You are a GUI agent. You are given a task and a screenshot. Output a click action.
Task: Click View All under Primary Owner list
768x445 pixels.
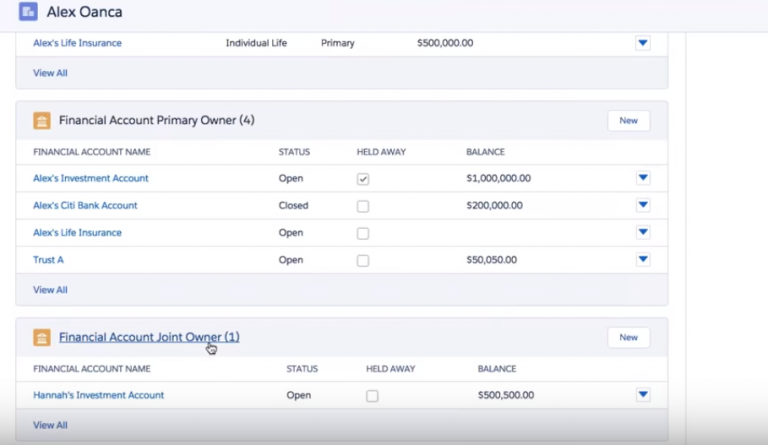pos(50,290)
